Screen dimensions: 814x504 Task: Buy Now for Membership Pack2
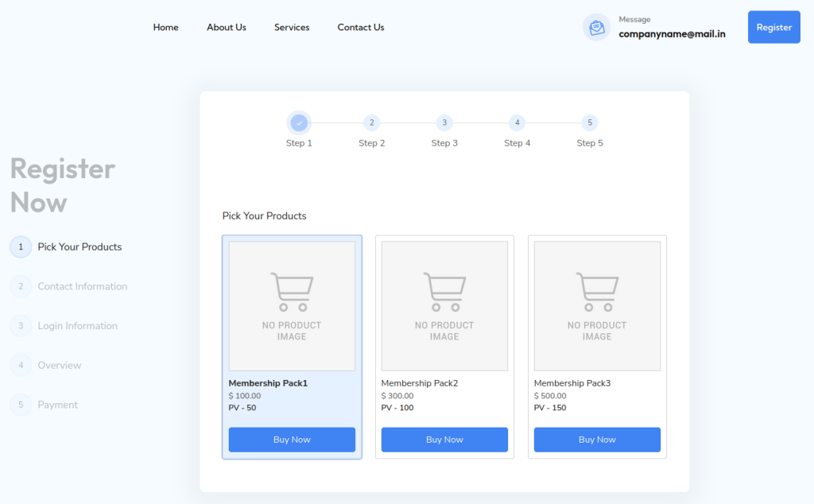(x=444, y=440)
